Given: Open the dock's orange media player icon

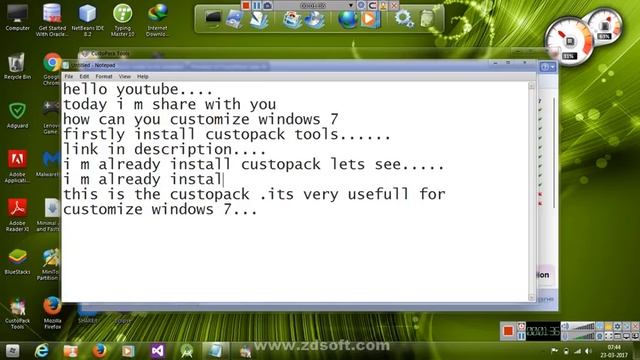Looking at the screenshot, I should coord(369,19).
